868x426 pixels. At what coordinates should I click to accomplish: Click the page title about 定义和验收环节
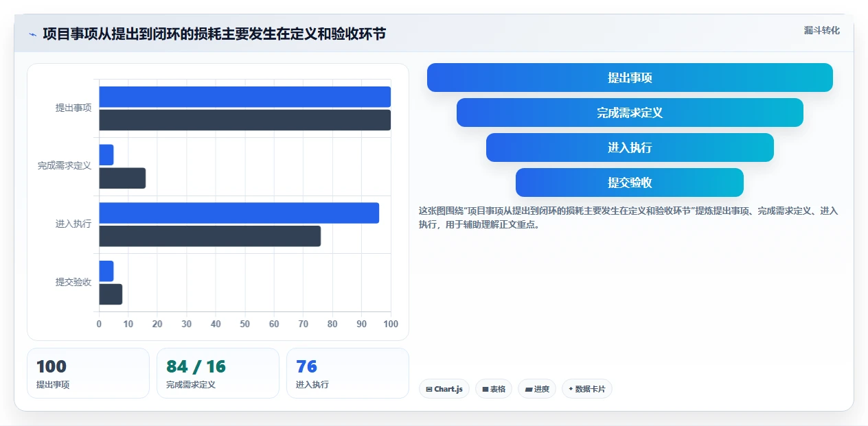(214, 34)
